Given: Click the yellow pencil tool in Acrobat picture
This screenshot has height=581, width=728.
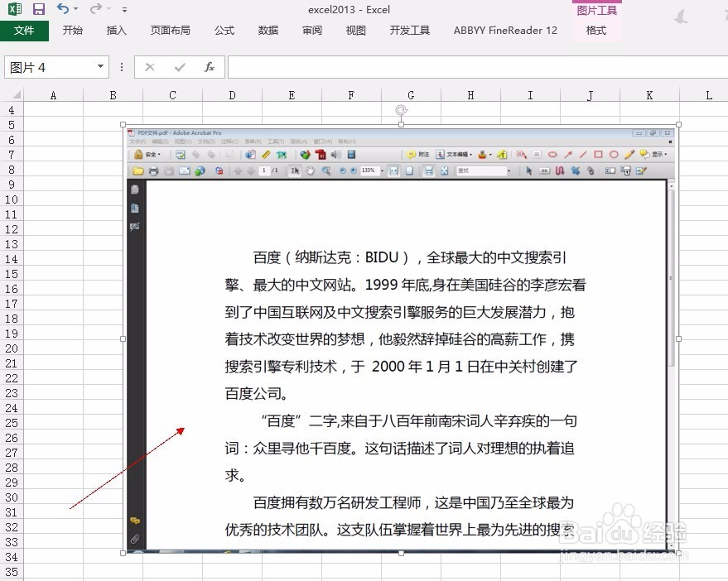Looking at the screenshot, I should (x=629, y=155).
